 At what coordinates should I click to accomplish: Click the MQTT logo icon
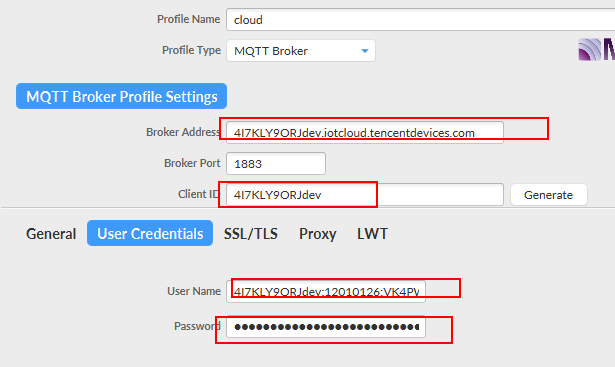pos(596,50)
